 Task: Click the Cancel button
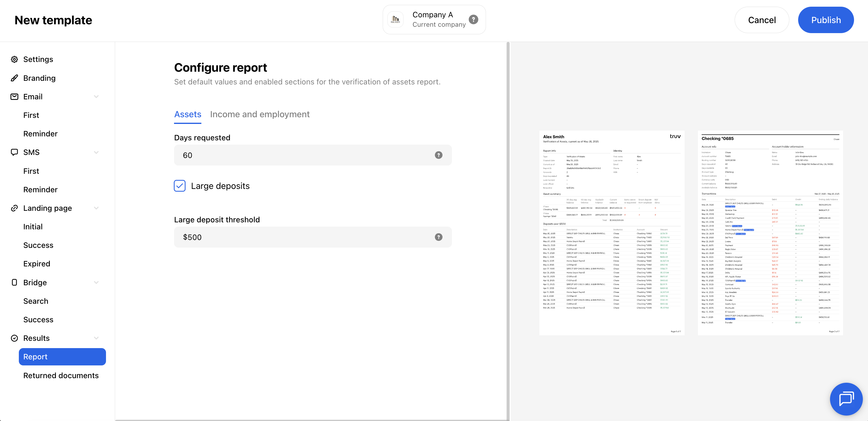click(x=762, y=20)
